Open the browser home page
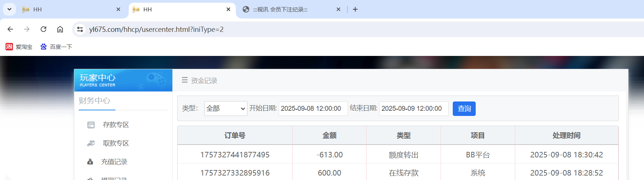644x180 pixels. coord(60,29)
